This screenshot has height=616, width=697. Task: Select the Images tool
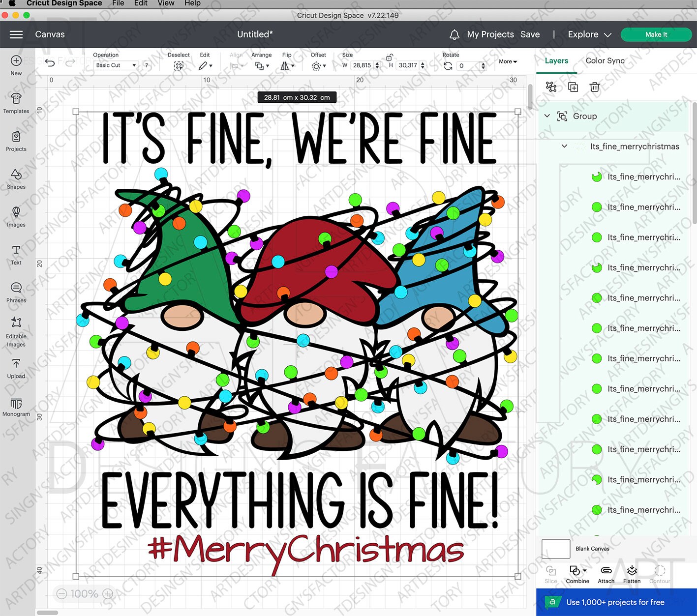pyautogui.click(x=16, y=217)
